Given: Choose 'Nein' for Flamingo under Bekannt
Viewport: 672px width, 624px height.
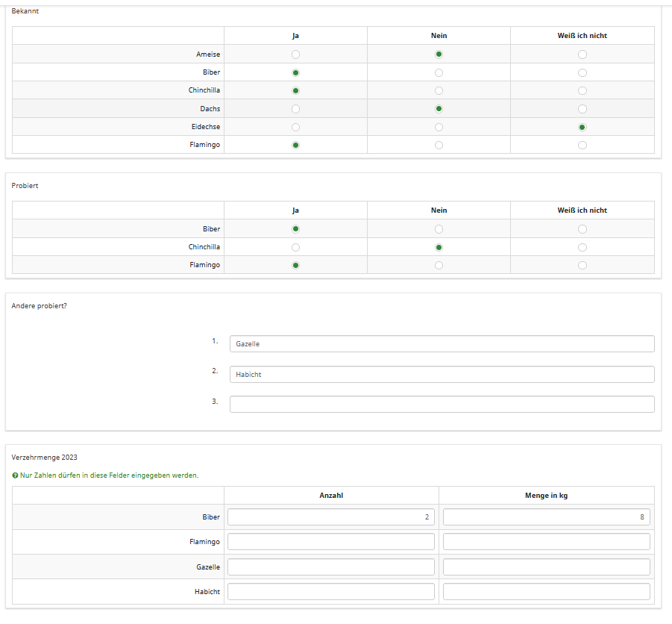Looking at the screenshot, I should click(439, 145).
